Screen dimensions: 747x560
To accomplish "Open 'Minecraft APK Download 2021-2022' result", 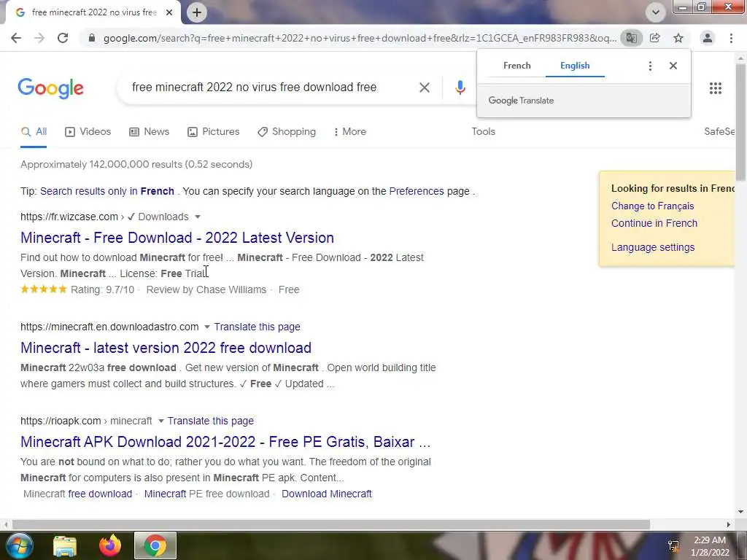I will click(225, 442).
